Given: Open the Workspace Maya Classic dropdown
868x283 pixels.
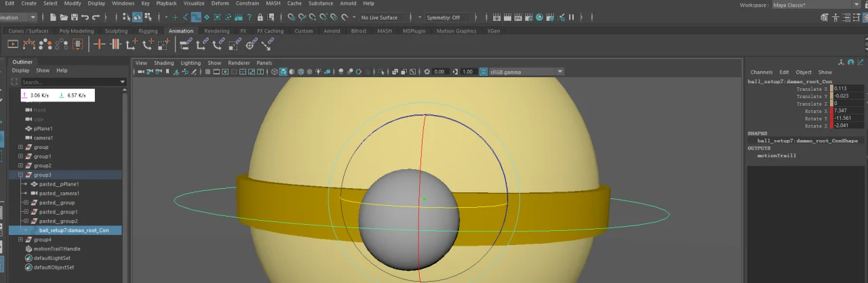Looking at the screenshot, I should click(814, 5).
